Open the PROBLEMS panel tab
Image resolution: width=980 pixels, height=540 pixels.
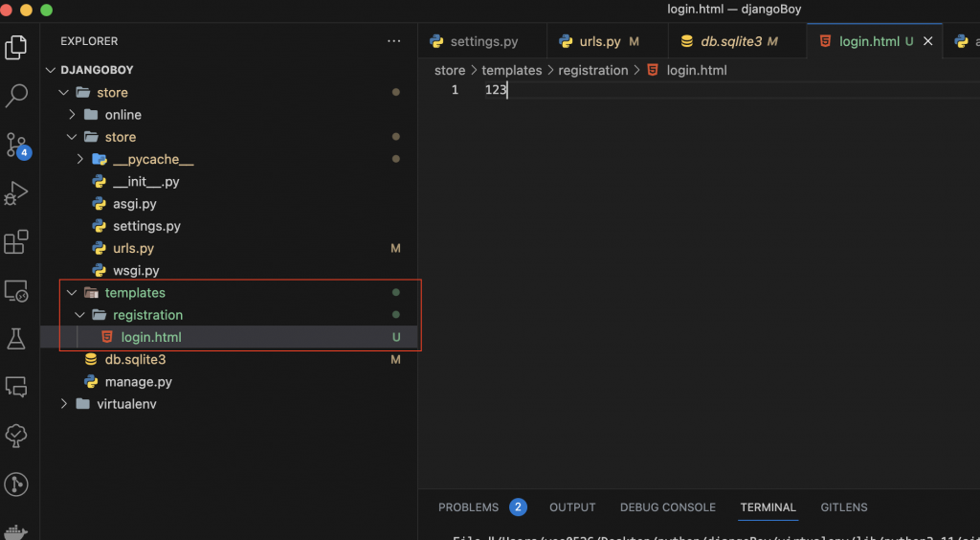[x=468, y=507]
